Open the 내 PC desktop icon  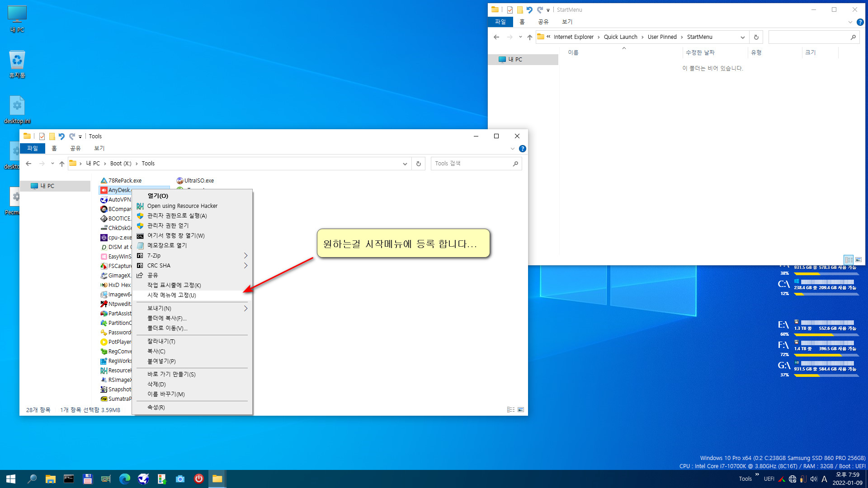[17, 19]
